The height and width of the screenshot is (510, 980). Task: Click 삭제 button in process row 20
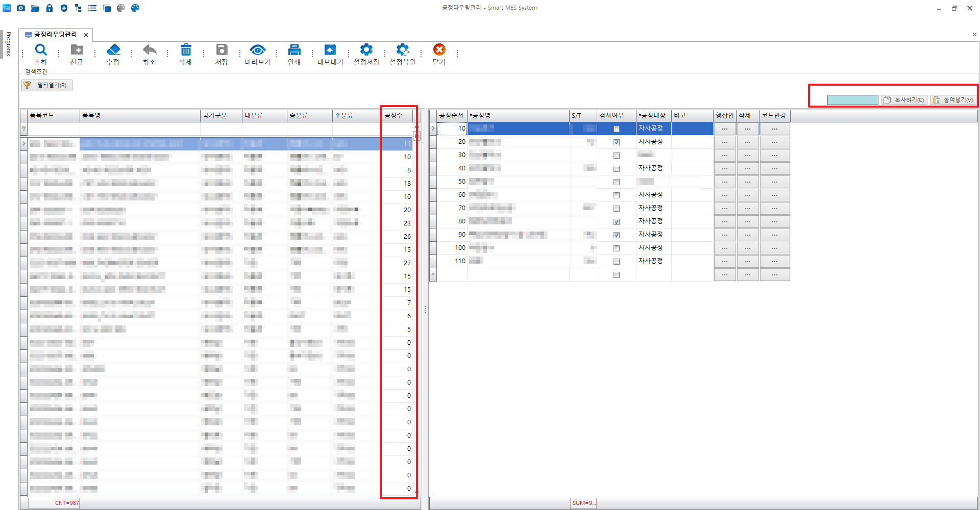748,142
